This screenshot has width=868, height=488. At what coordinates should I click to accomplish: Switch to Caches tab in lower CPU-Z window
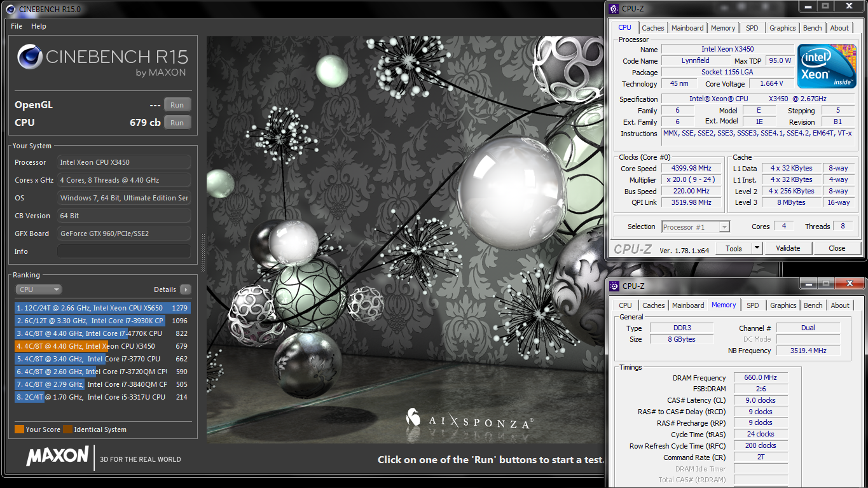(653, 305)
